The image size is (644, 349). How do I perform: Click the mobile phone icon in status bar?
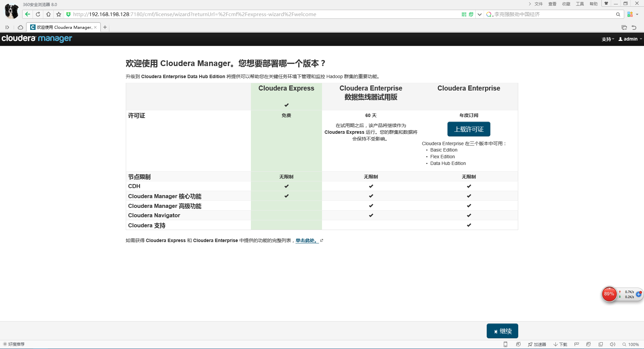(505, 344)
